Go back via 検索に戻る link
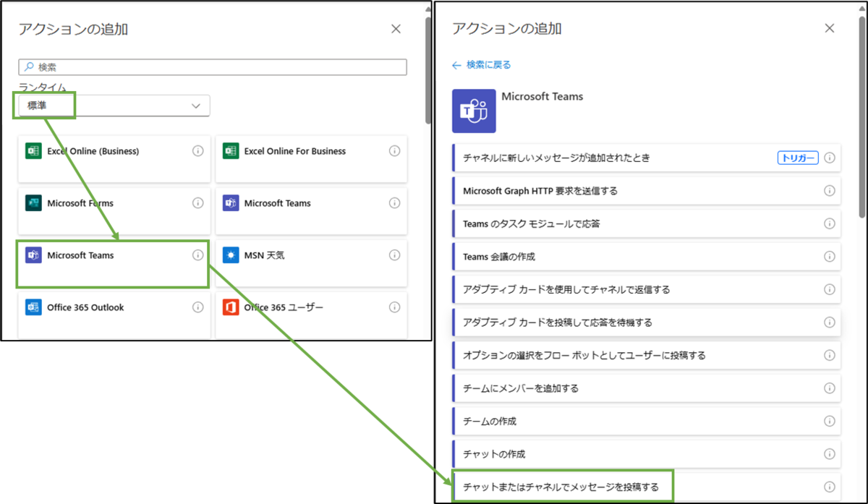868x504 pixels. (482, 65)
